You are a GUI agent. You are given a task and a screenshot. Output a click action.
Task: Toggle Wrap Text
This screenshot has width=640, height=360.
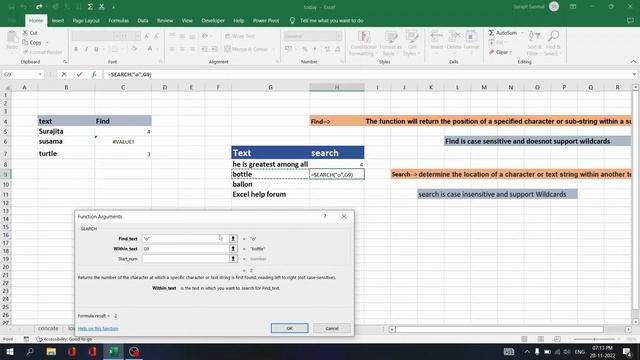(x=240, y=36)
